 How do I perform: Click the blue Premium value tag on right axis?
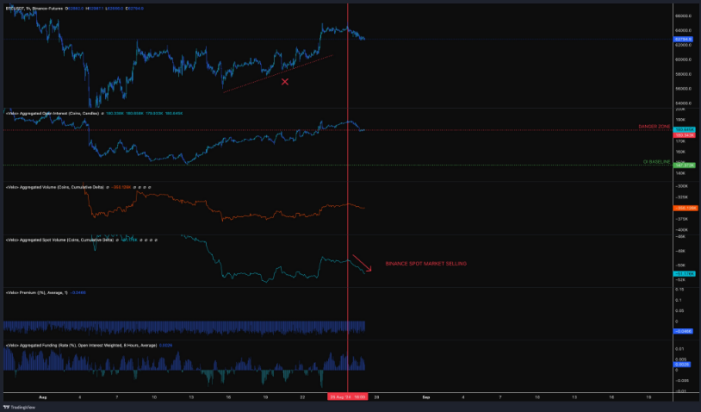pyautogui.click(x=685, y=330)
